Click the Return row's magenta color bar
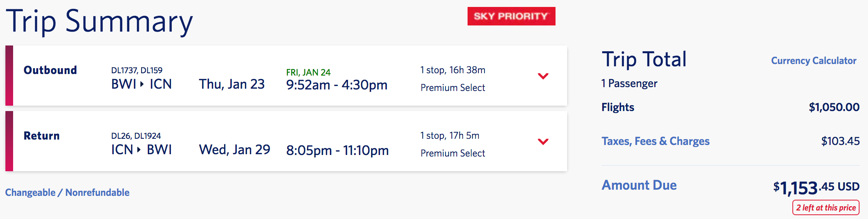Screen dimensions: 868x219 [9, 141]
